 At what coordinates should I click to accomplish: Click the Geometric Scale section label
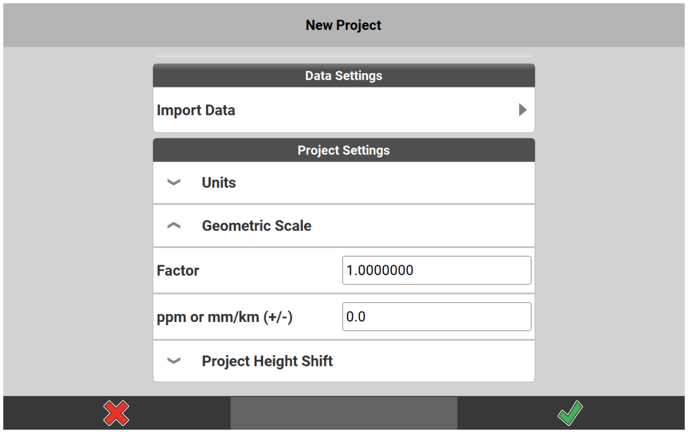(x=256, y=226)
